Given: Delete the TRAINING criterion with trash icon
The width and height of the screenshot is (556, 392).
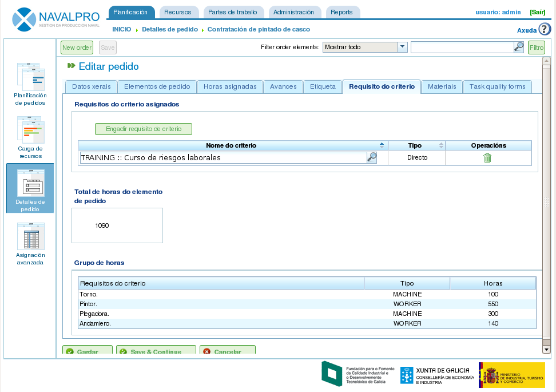Looking at the screenshot, I should (x=487, y=158).
